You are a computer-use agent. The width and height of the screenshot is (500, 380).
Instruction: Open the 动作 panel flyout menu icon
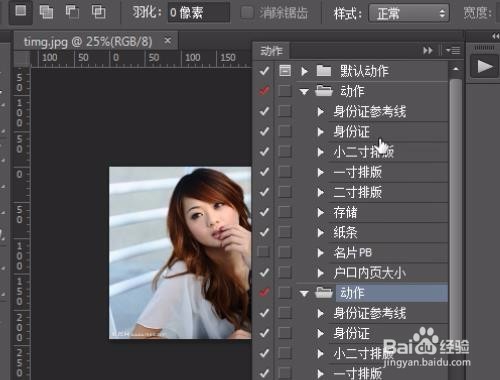(453, 51)
